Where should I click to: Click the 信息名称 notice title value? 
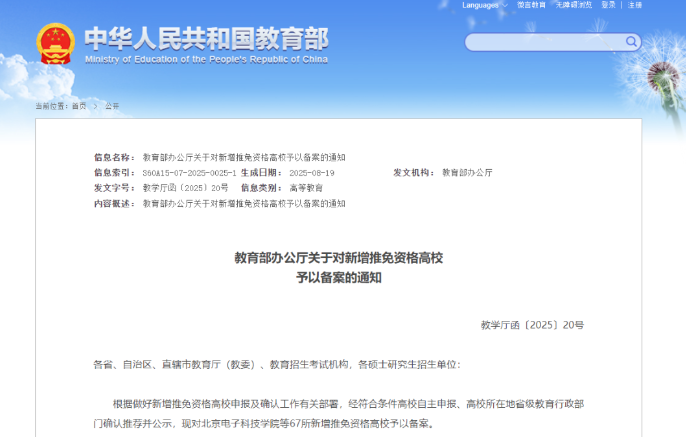[x=244, y=157]
